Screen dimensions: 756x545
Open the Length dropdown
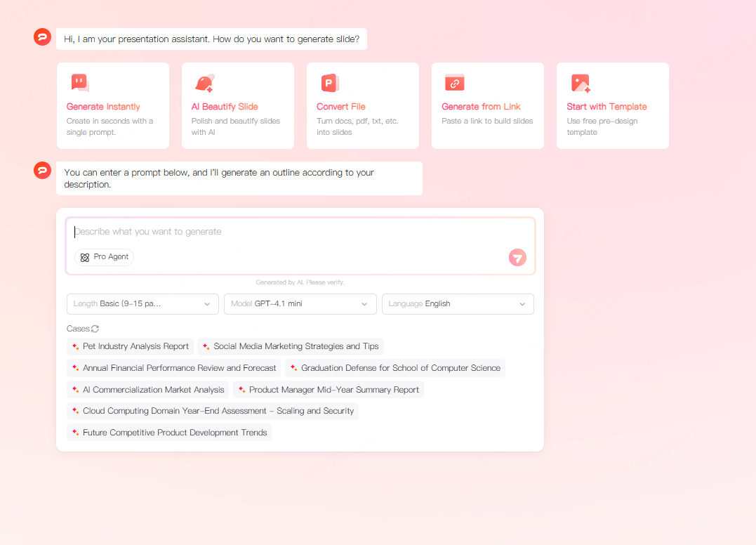coord(142,304)
